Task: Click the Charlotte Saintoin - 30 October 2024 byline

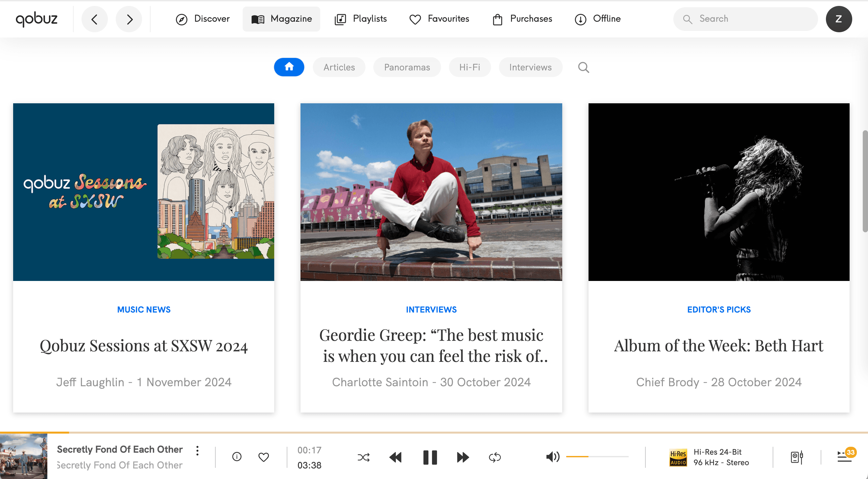Action: 431,382
